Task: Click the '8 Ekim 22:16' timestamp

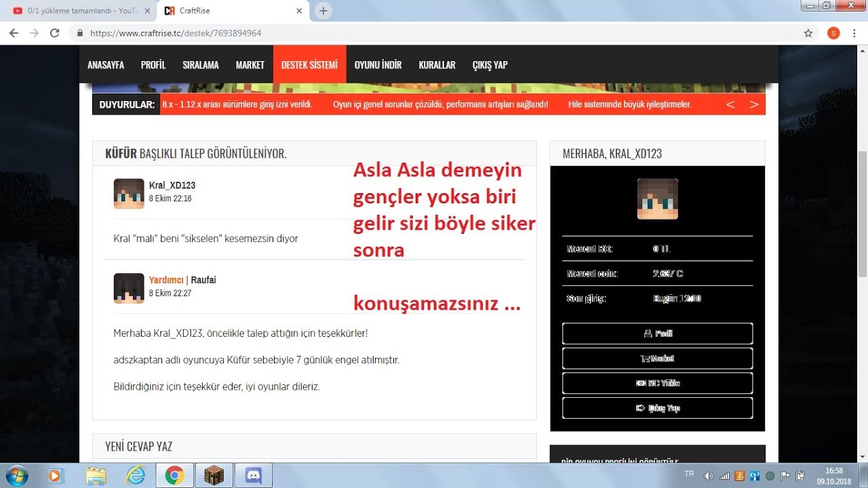Action: tap(170, 199)
